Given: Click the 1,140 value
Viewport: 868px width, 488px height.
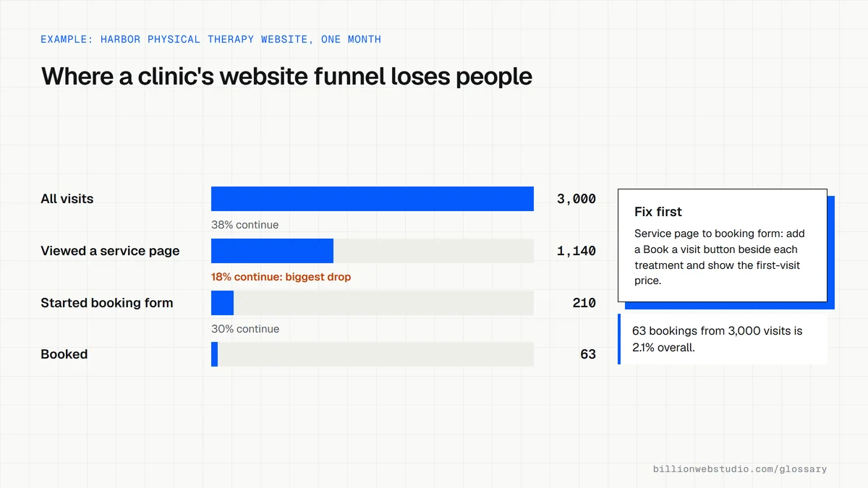Looking at the screenshot, I should 576,251.
